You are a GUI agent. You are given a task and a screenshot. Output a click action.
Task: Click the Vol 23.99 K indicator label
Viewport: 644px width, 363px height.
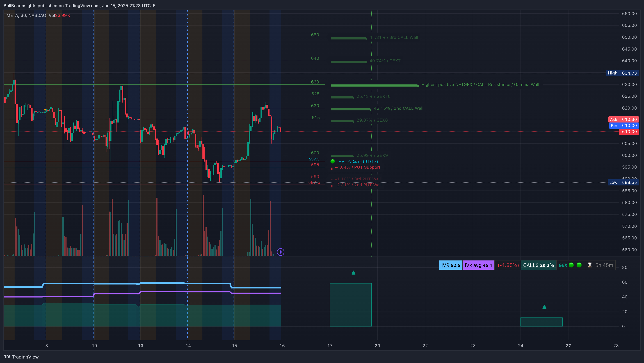tap(60, 15)
